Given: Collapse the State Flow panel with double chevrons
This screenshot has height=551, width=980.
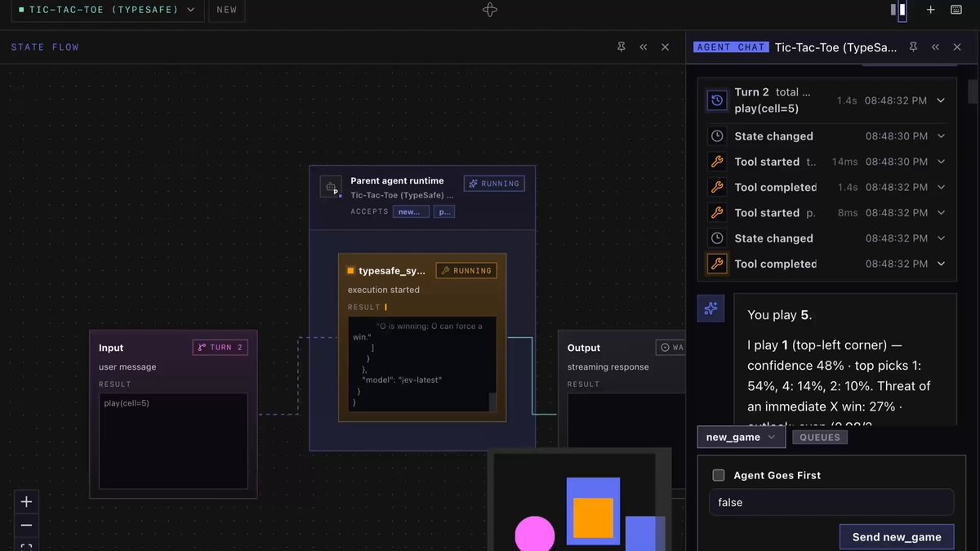Looking at the screenshot, I should tap(644, 47).
